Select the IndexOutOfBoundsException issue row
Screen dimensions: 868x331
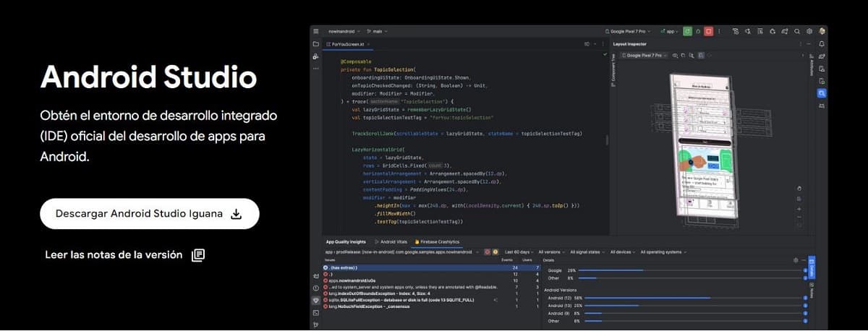tap(430, 293)
